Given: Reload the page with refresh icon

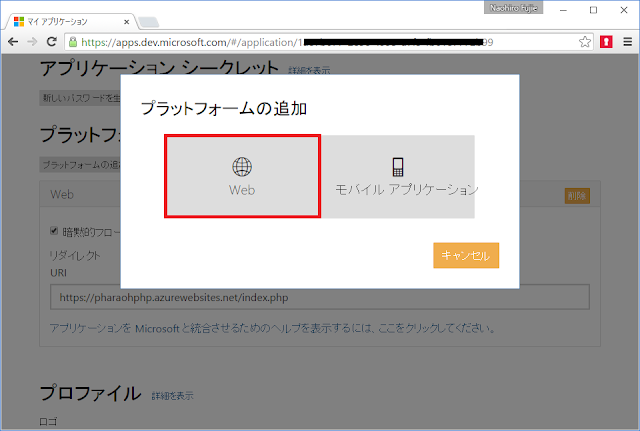Looking at the screenshot, I should click(51, 42).
